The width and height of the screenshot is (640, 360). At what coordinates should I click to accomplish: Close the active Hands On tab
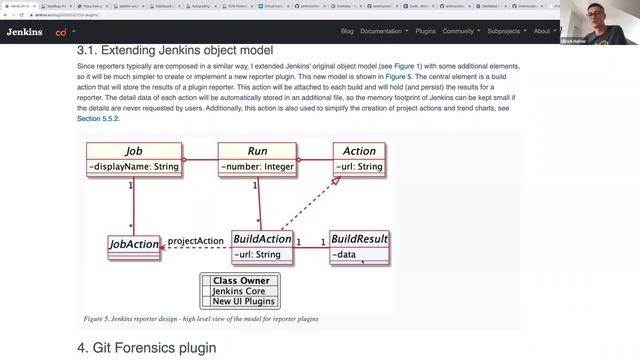[x=34, y=6]
